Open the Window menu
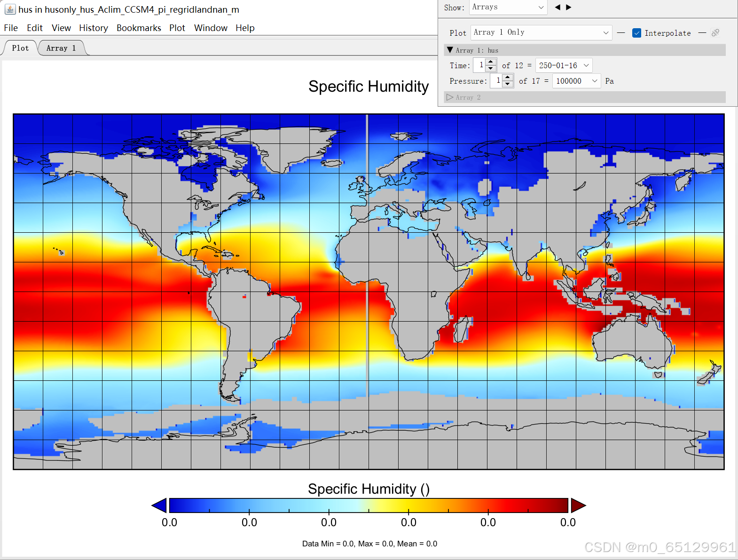Image resolution: width=738 pixels, height=560 pixels. point(211,28)
